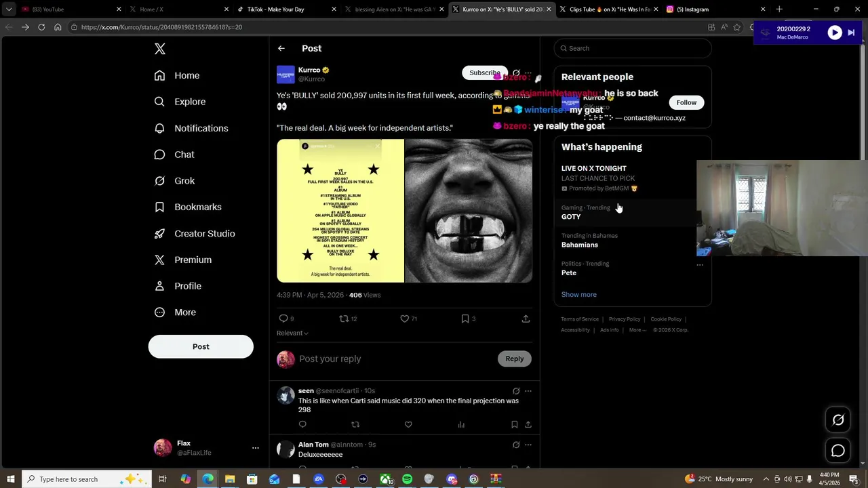The width and height of the screenshot is (868, 488).
Task: Share seen's comment
Action: click(528, 424)
